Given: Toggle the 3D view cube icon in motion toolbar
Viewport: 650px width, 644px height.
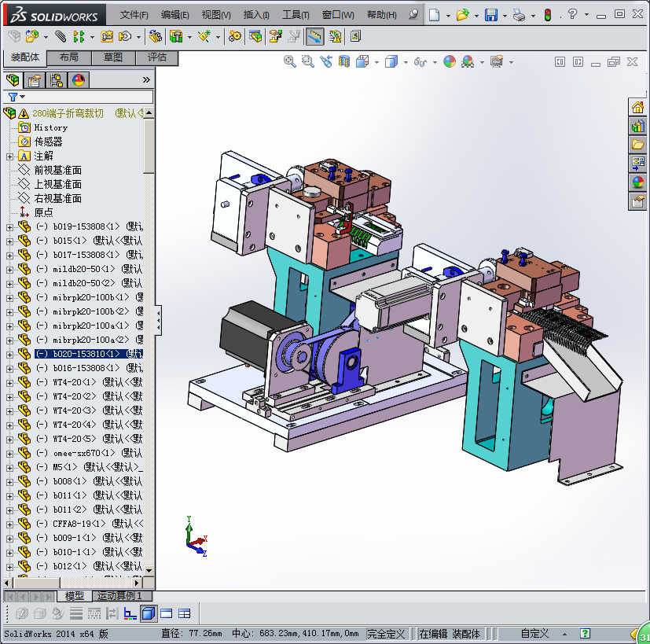Looking at the screenshot, I should point(148,613).
